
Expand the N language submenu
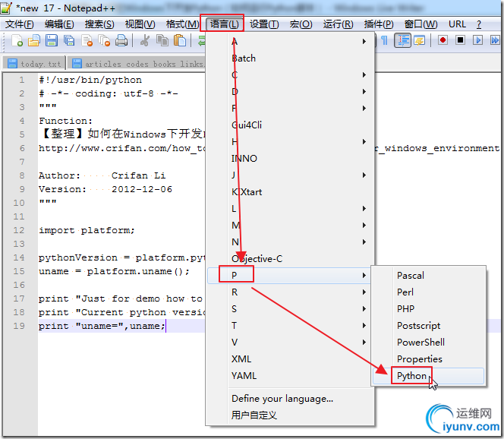click(290, 242)
